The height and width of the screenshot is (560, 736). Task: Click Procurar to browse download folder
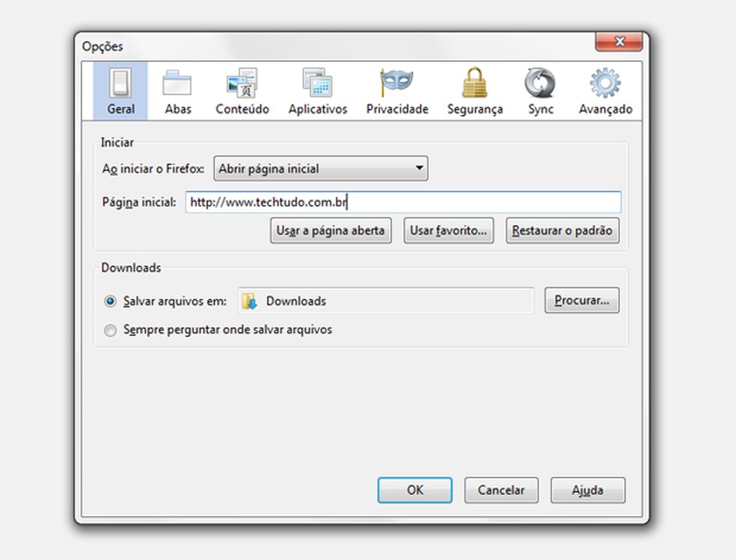[582, 300]
